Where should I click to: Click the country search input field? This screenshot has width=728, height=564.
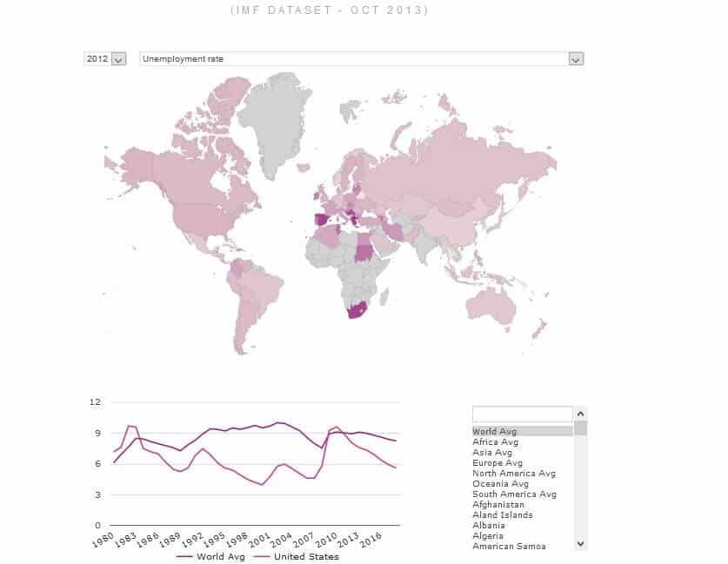coord(522,415)
